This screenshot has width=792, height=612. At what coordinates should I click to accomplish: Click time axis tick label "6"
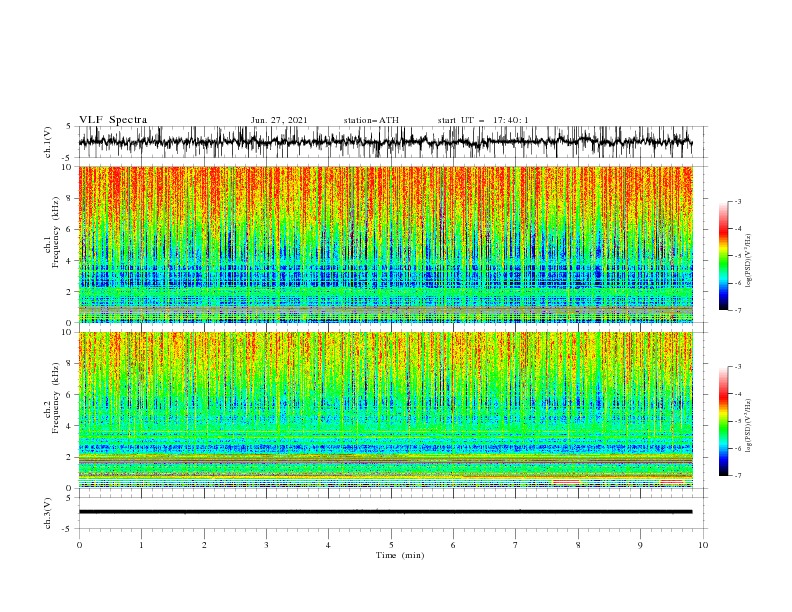(x=453, y=545)
